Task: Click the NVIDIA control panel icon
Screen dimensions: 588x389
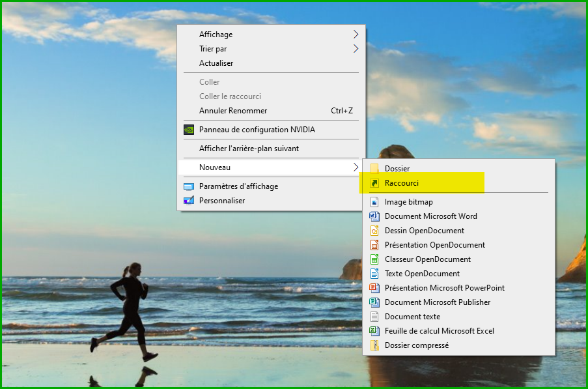Action: tap(189, 130)
